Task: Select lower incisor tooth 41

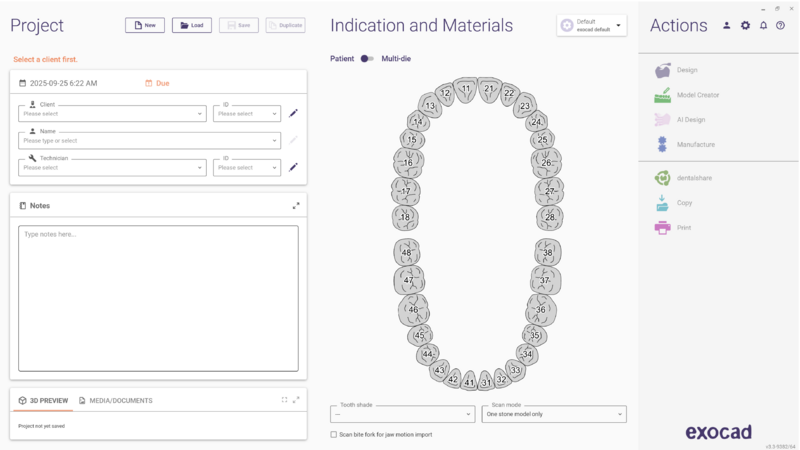Action: (469, 382)
